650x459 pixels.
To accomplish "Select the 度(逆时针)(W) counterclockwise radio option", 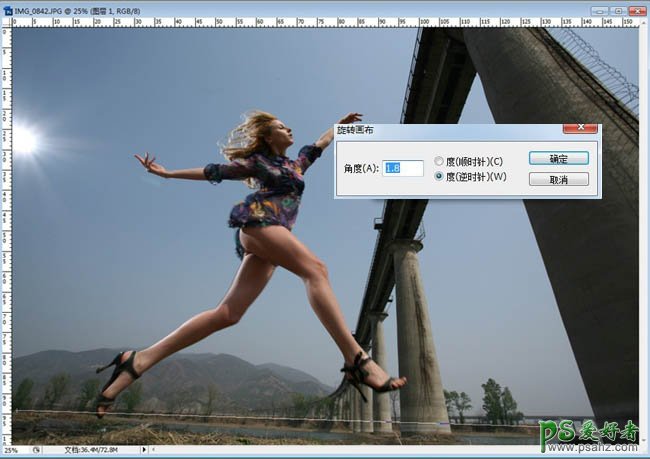I will tap(439, 176).
